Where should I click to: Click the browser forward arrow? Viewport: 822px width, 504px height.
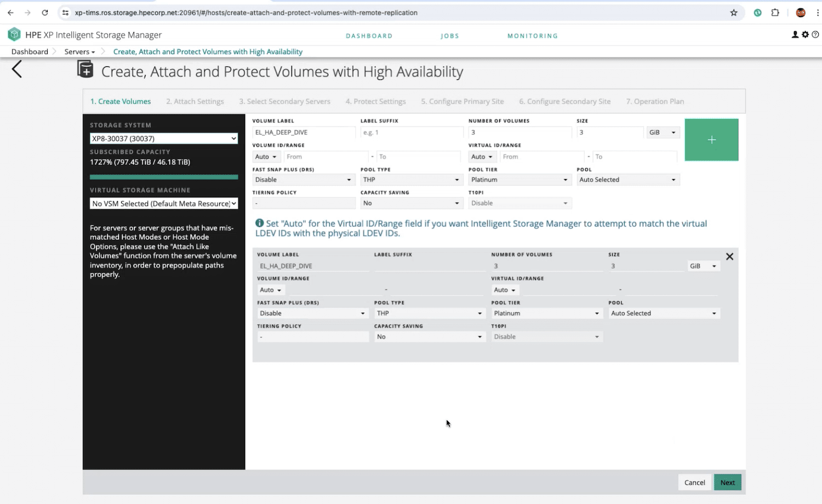point(27,13)
